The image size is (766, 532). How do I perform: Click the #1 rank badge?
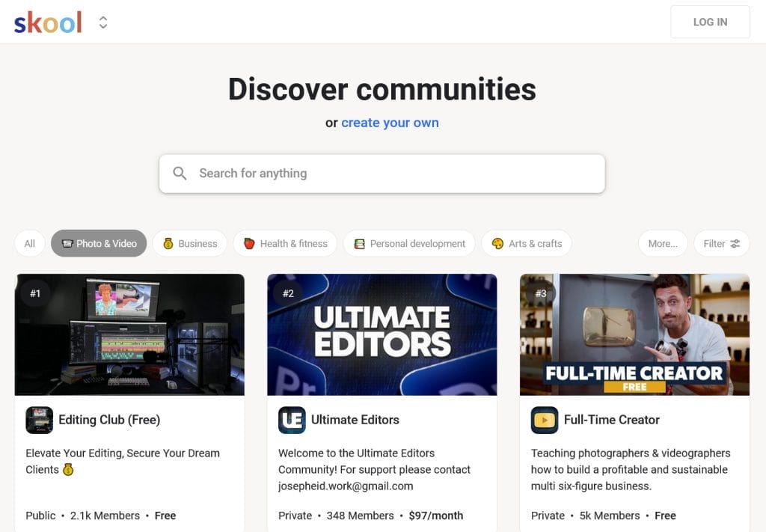[x=35, y=293]
